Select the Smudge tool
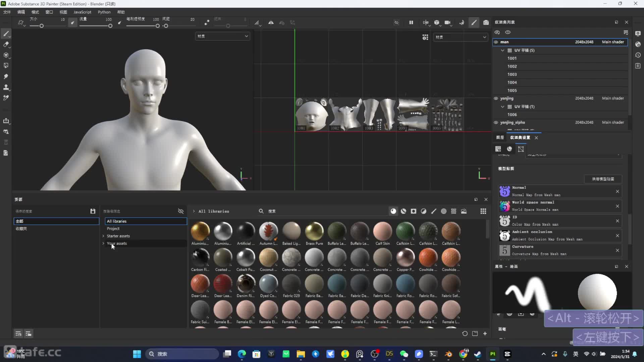 pyautogui.click(x=6, y=76)
